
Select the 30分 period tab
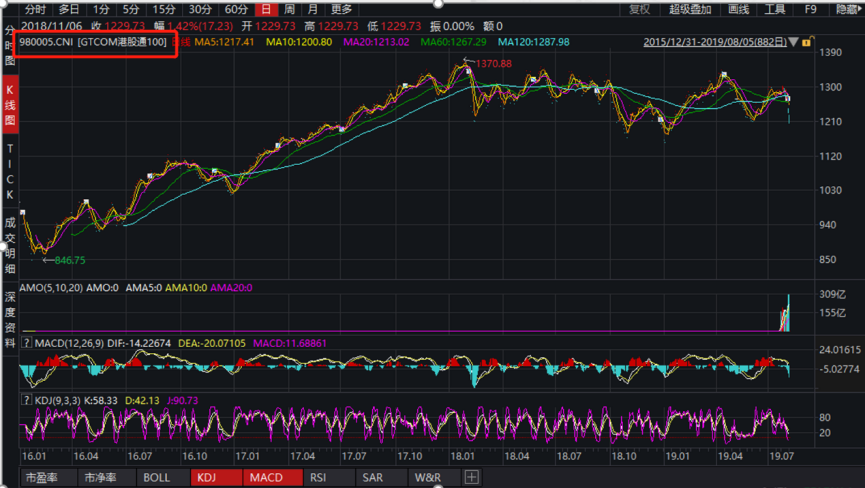tap(200, 9)
